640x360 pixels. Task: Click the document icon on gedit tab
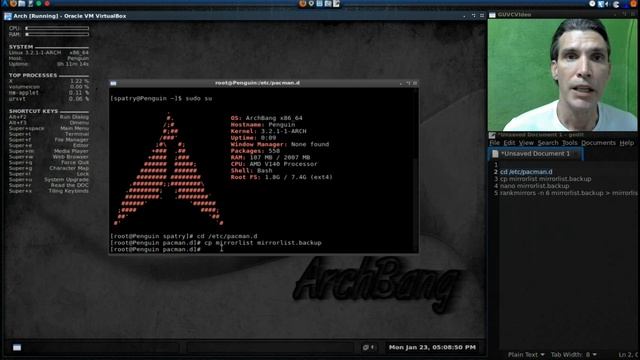[x=495, y=154]
